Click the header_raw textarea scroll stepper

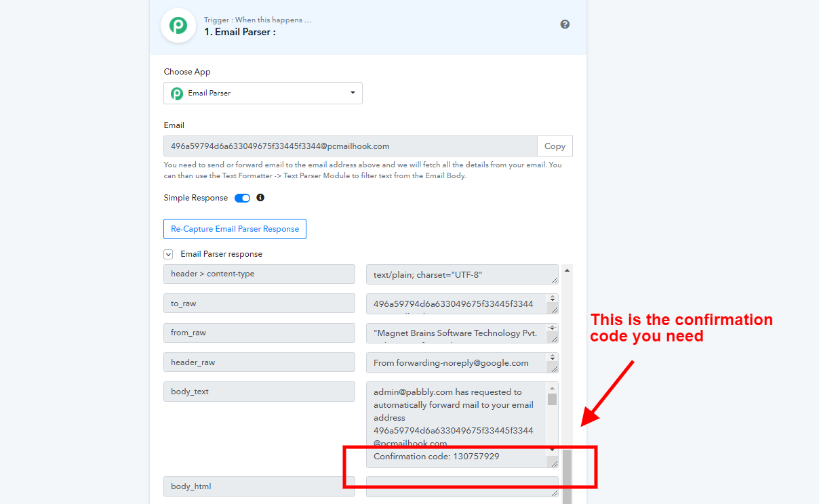tap(552, 357)
